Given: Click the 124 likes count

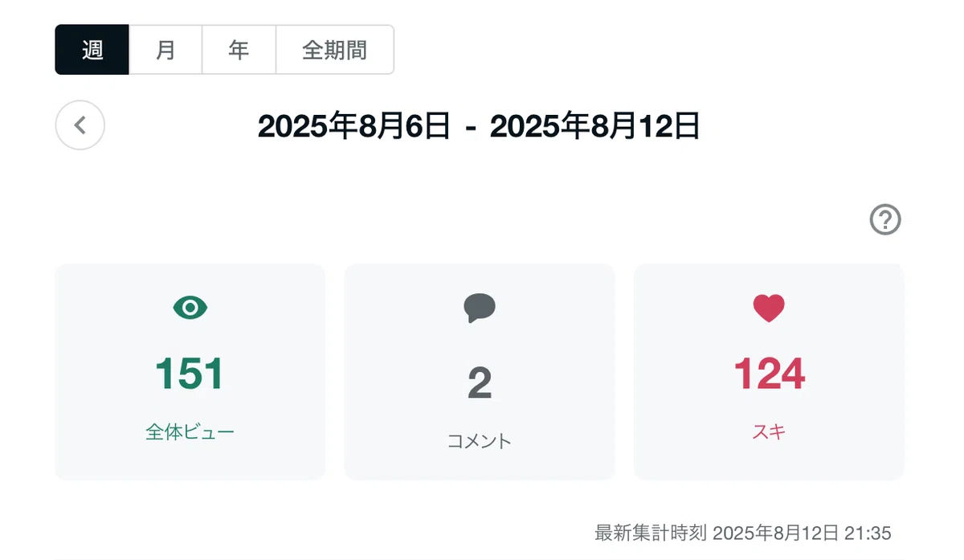Looking at the screenshot, I should 769,374.
